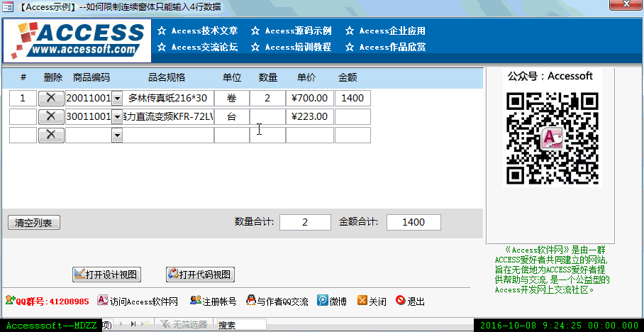Click the 搜索 search box
Image resolution: width=644 pixels, height=332 pixels.
pos(241,325)
